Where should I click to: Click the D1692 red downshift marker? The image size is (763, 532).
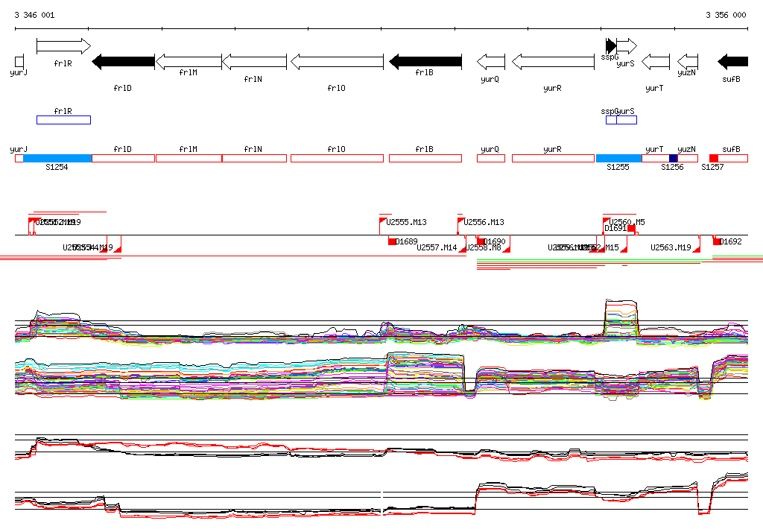(x=717, y=241)
